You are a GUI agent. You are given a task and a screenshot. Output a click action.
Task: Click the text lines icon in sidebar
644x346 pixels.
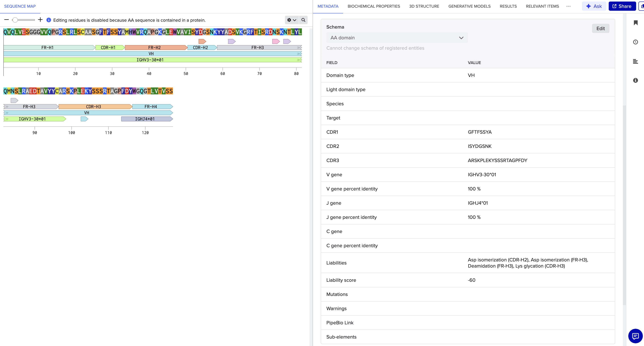636,61
